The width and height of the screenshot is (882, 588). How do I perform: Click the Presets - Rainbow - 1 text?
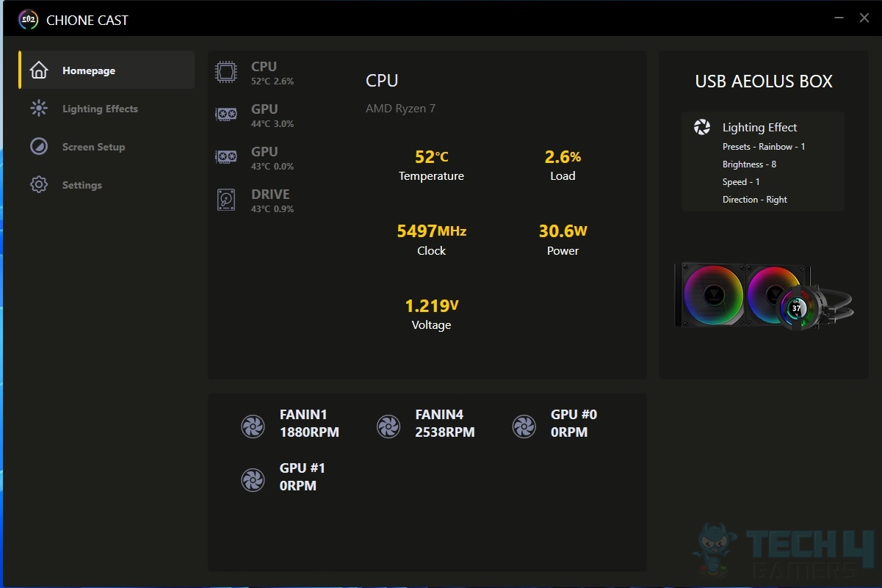pyautogui.click(x=764, y=147)
